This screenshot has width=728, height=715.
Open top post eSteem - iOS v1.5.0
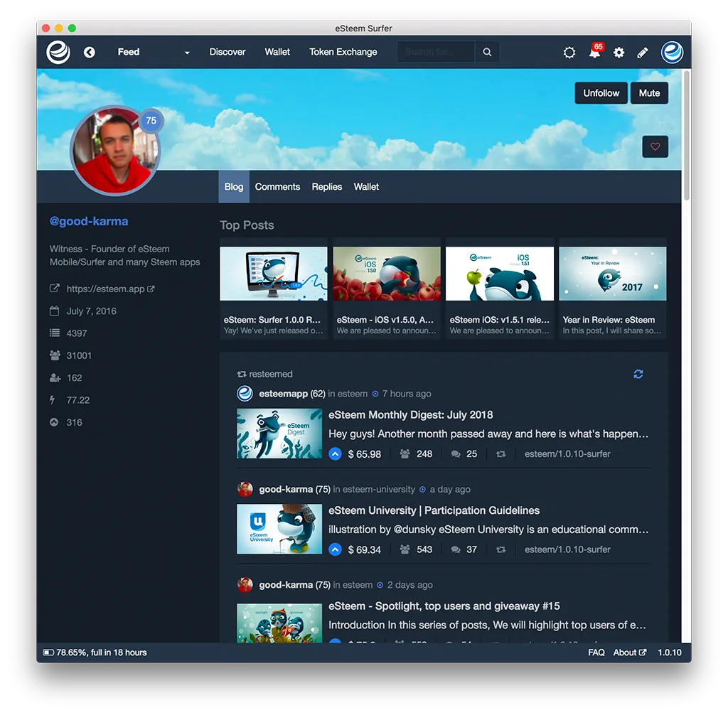pos(387,289)
